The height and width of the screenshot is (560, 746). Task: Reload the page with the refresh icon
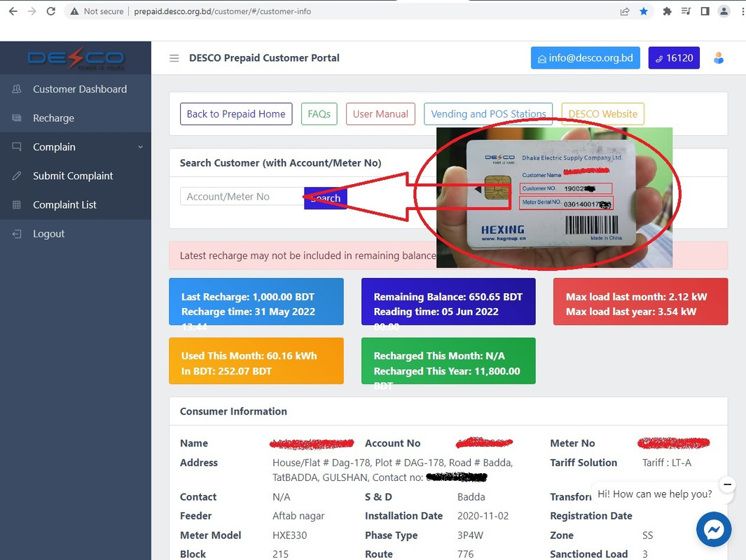(x=51, y=11)
